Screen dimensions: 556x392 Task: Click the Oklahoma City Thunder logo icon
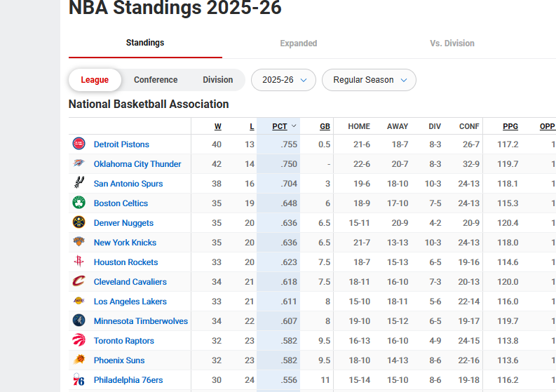(79, 164)
